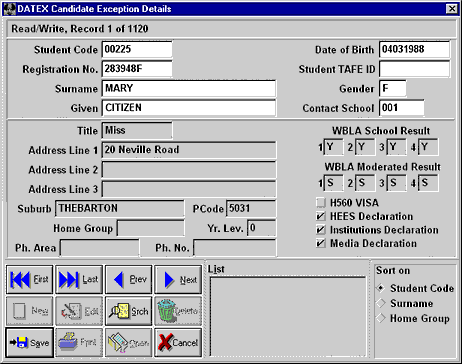Tick the H560 VISA checkbox
Image resolution: width=462 pixels, height=364 pixels.
(x=321, y=203)
